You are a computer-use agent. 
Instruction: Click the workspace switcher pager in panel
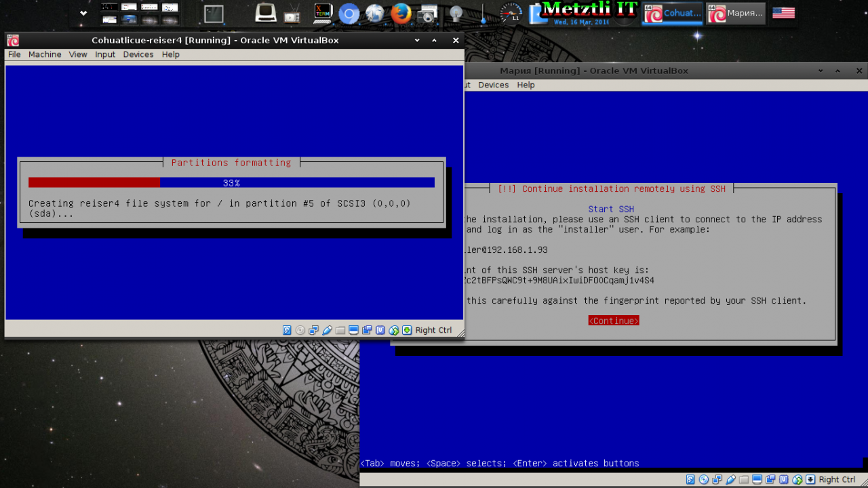point(140,13)
